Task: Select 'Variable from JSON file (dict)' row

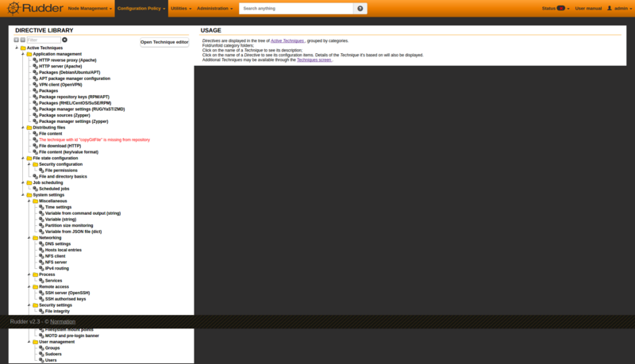Action: pos(73,232)
